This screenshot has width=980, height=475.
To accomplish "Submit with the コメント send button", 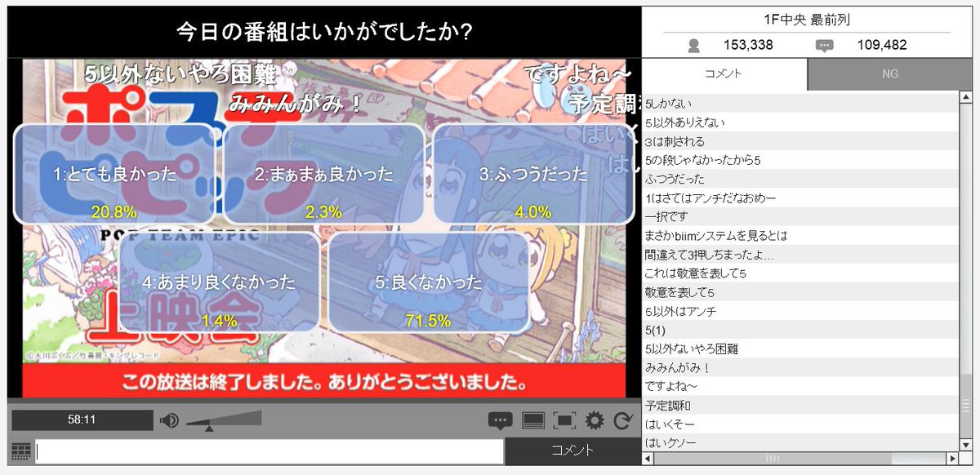I will pyautogui.click(x=572, y=451).
